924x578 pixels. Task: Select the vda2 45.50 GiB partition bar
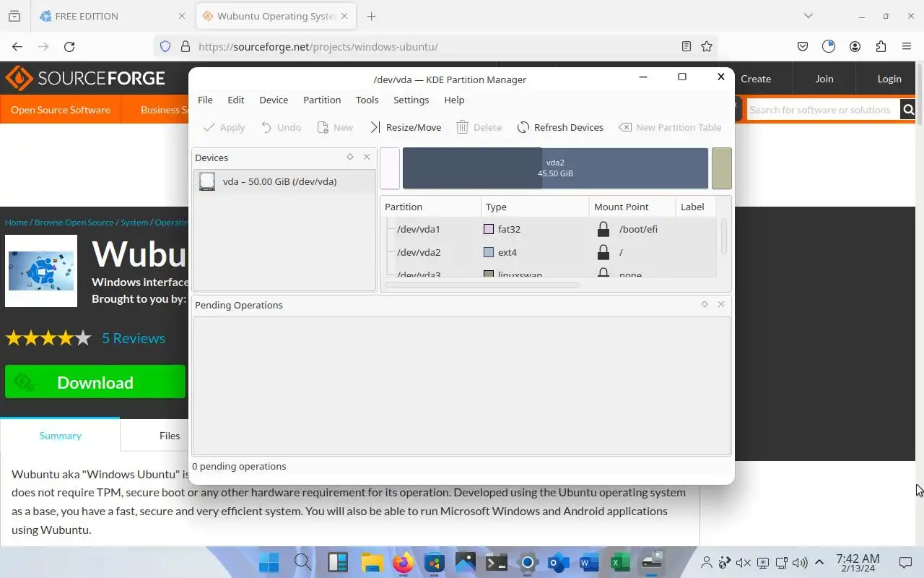pos(555,168)
